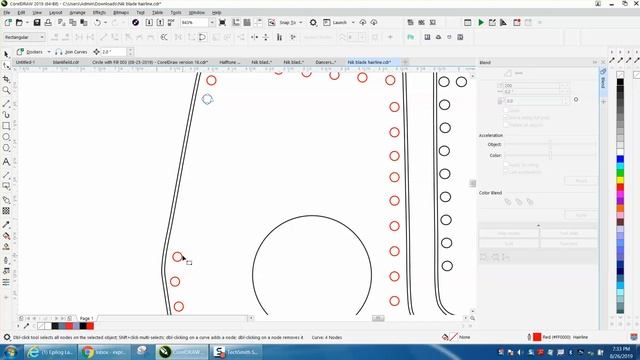Select the Interactive Fill bucket tool
The width and height of the screenshot is (640, 360).
point(6,236)
